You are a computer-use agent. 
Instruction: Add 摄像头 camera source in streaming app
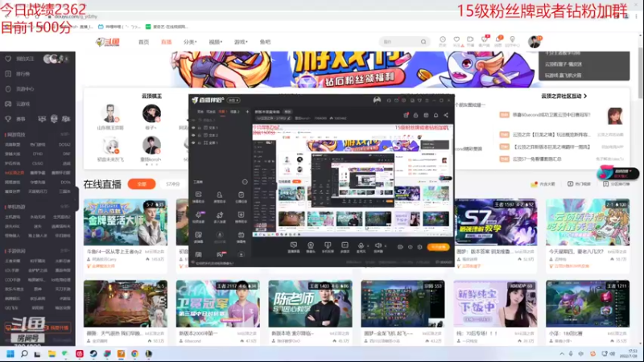pyautogui.click(x=311, y=247)
